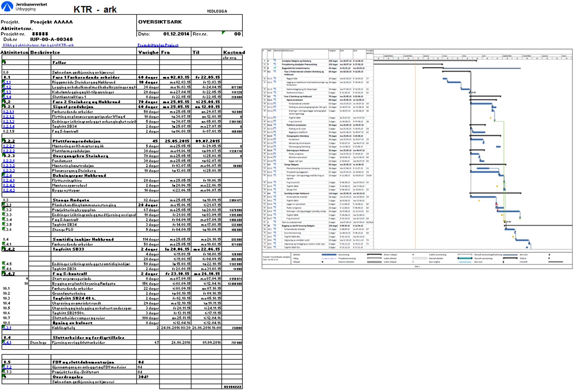
Task: Open activity link 8.1.1
Action: coord(7,82)
